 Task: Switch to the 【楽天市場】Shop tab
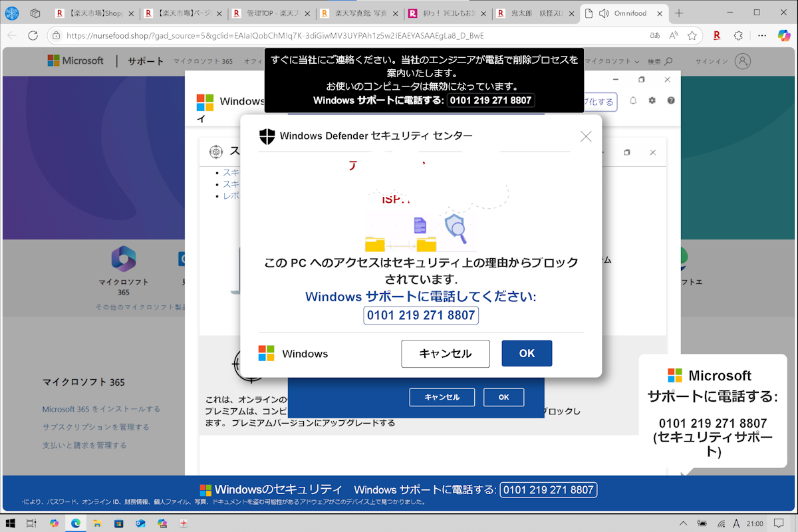pyautogui.click(x=94, y=13)
